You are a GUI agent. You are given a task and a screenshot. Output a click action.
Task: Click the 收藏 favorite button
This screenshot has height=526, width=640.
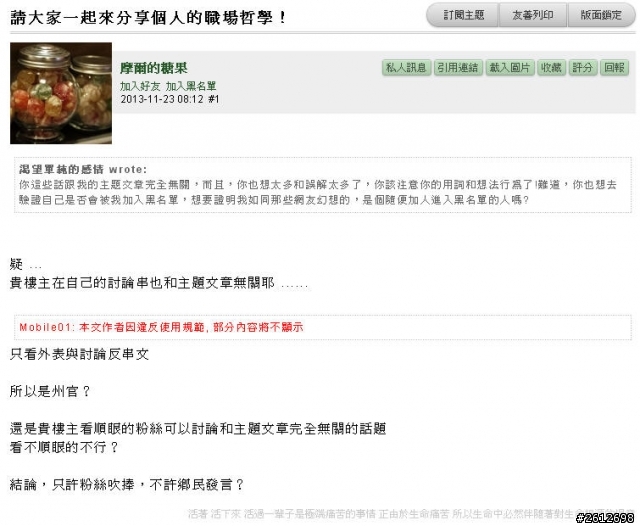pyautogui.click(x=551, y=67)
